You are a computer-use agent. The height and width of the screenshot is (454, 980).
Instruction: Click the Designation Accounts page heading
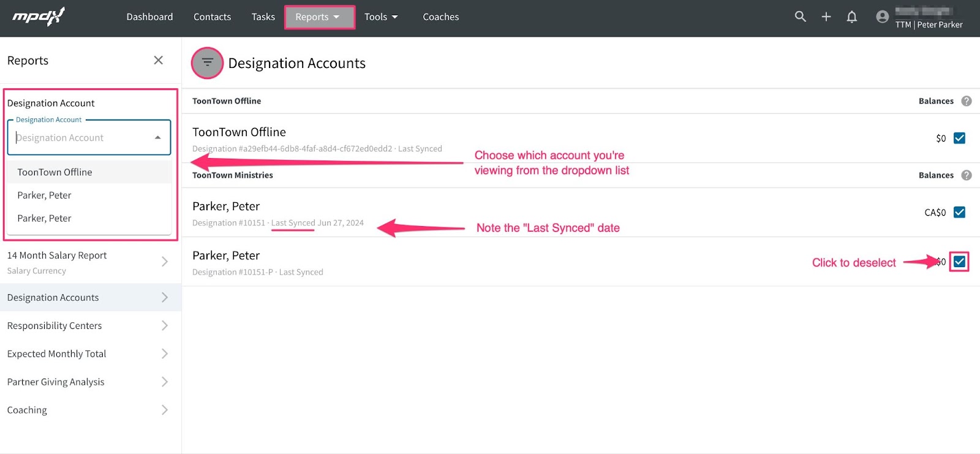pos(296,63)
